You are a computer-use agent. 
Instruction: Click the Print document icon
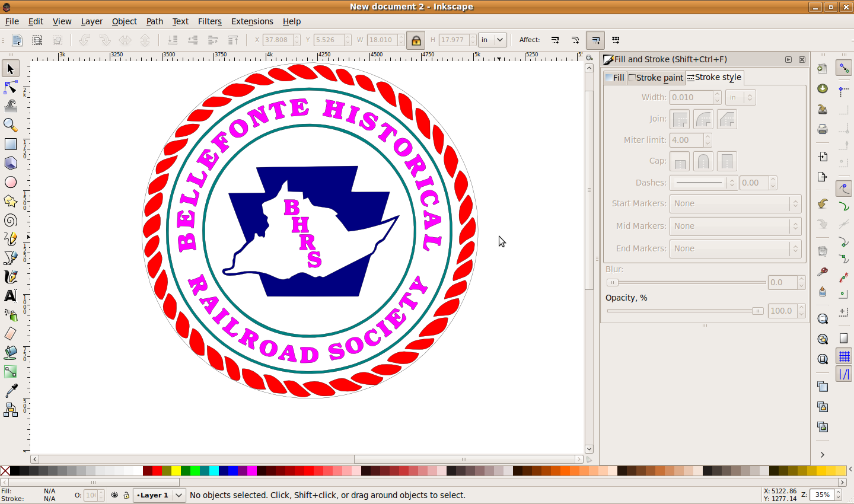click(823, 129)
